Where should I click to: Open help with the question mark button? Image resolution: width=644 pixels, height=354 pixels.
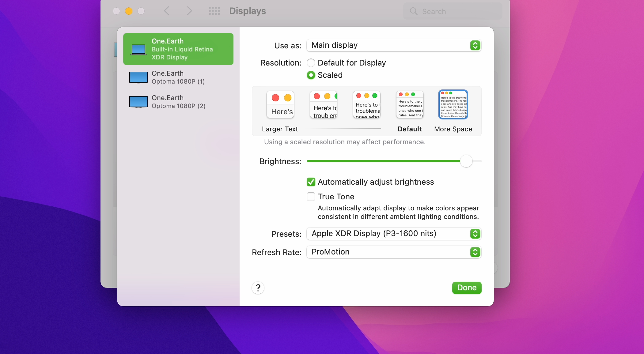258,288
